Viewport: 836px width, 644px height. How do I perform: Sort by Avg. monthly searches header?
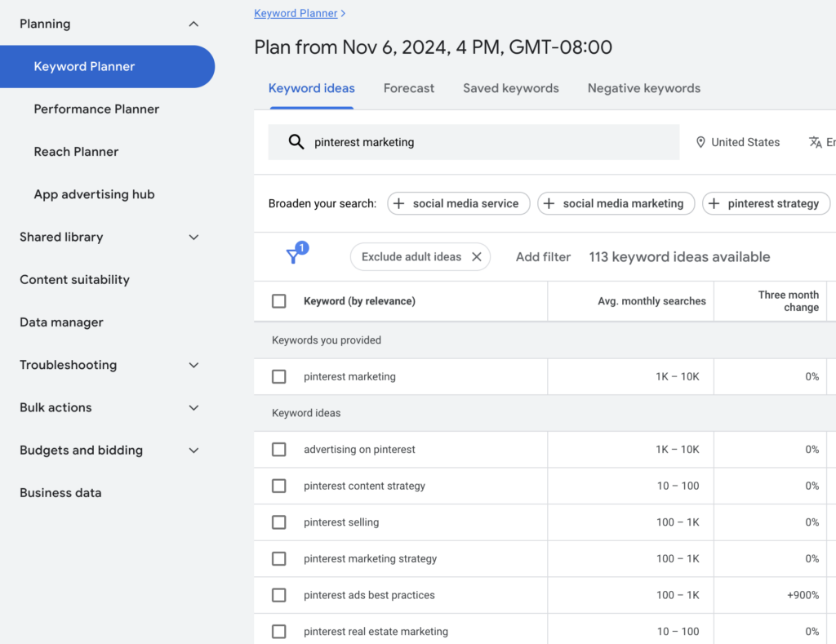(x=651, y=301)
